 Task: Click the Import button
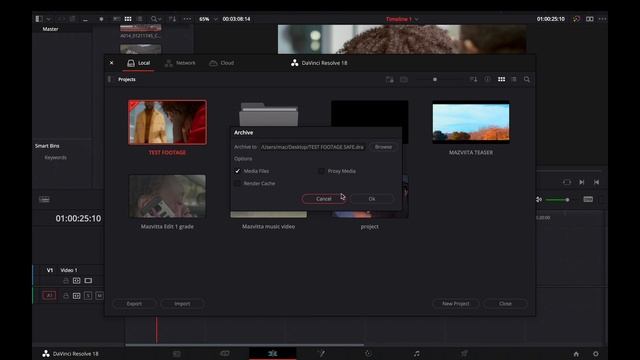click(182, 304)
